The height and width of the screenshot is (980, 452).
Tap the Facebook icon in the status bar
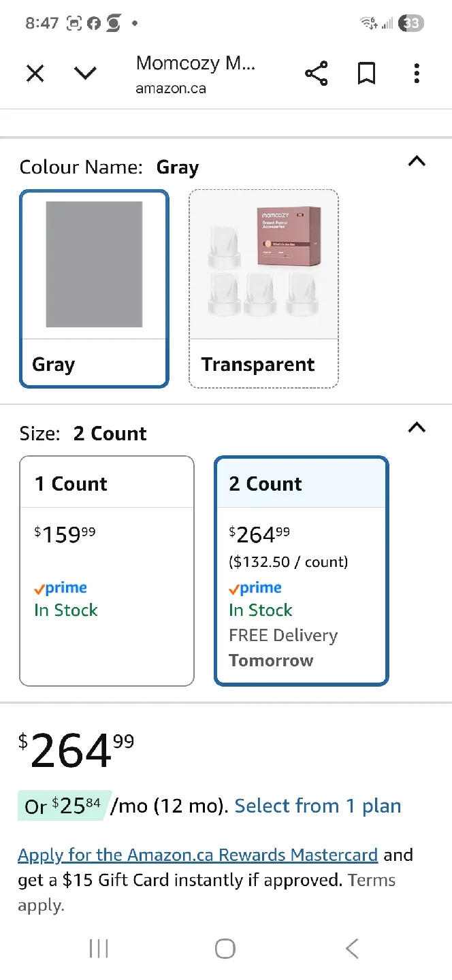click(93, 22)
